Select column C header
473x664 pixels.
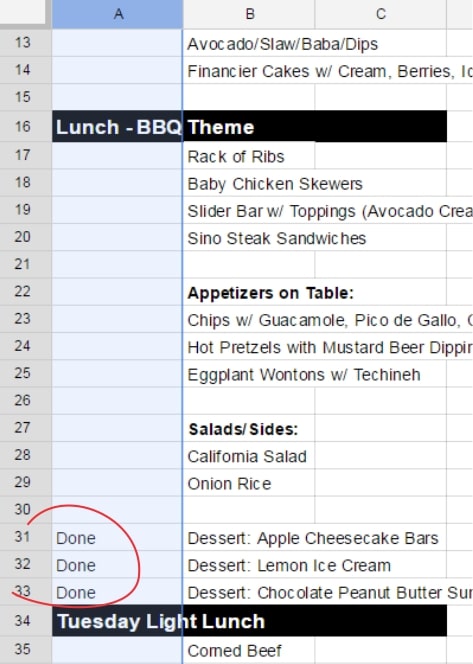(381, 14)
